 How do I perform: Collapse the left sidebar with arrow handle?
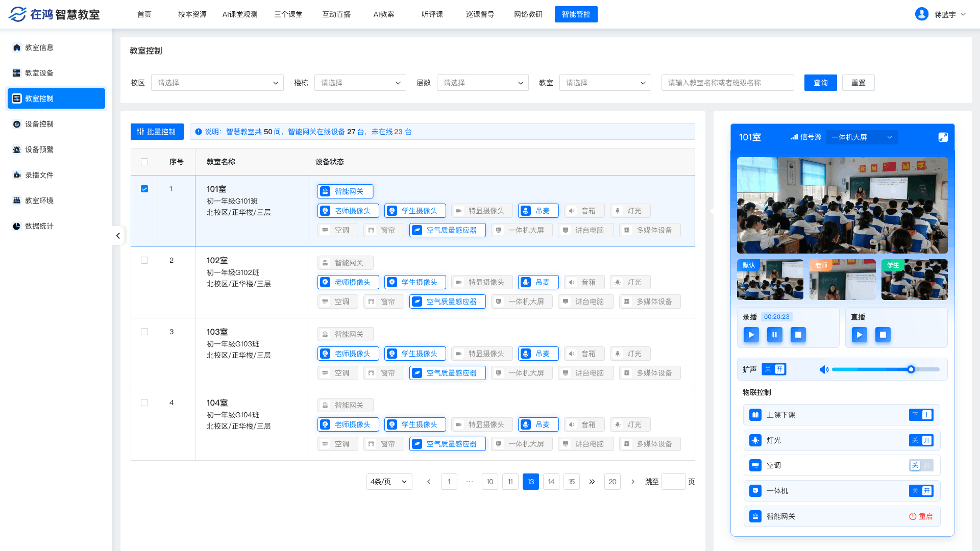pyautogui.click(x=118, y=236)
